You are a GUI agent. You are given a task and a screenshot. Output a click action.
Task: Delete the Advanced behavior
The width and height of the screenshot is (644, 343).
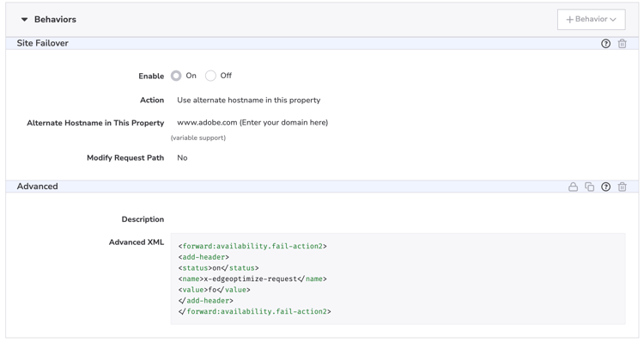[x=623, y=187]
